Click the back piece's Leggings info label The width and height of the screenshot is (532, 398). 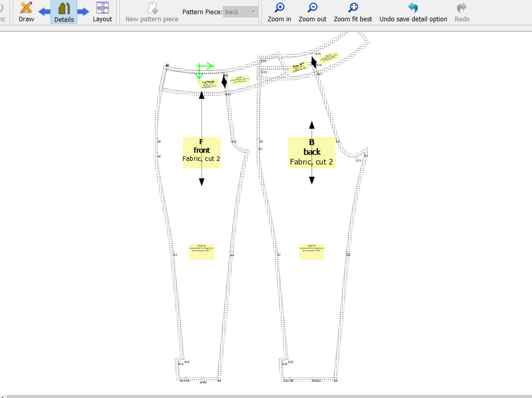click(311, 251)
